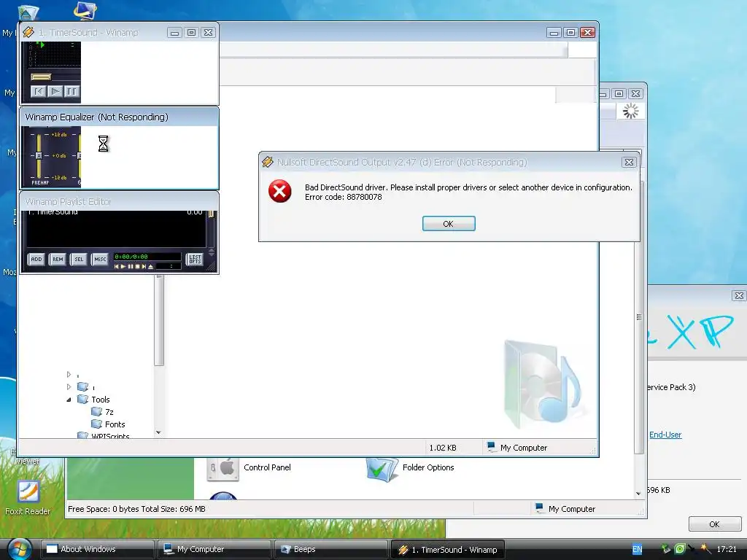The image size is (747, 560).
Task: Click the PREAMP slider in the Winamp Equalizer
Action: pyautogui.click(x=39, y=156)
